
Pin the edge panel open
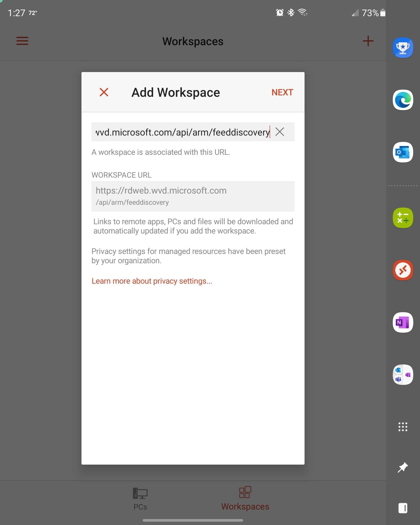tap(403, 468)
